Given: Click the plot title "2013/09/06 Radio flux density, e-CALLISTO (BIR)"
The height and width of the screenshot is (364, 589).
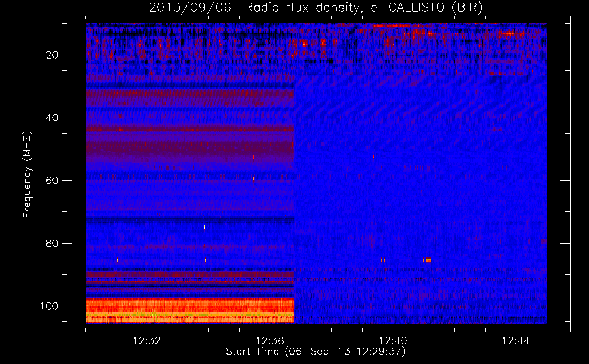Looking at the screenshot, I should point(316,7).
